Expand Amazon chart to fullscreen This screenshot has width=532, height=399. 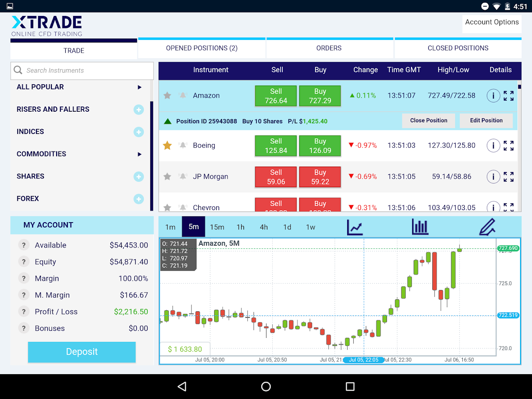(509, 95)
